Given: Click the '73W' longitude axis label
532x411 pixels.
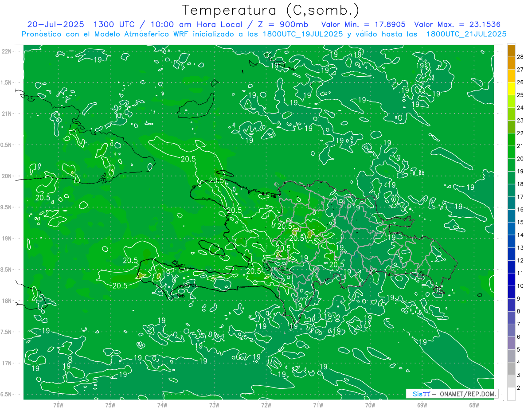Looking at the screenshot, I should [214, 405].
